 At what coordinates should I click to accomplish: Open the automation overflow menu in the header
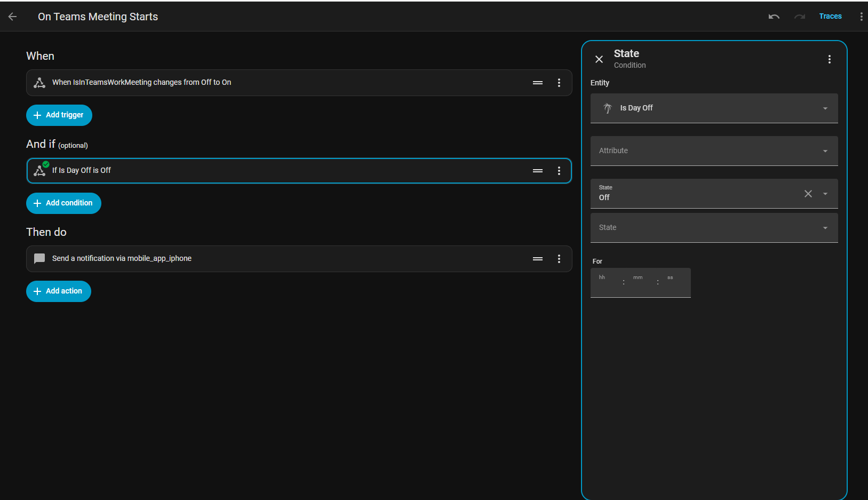point(861,17)
